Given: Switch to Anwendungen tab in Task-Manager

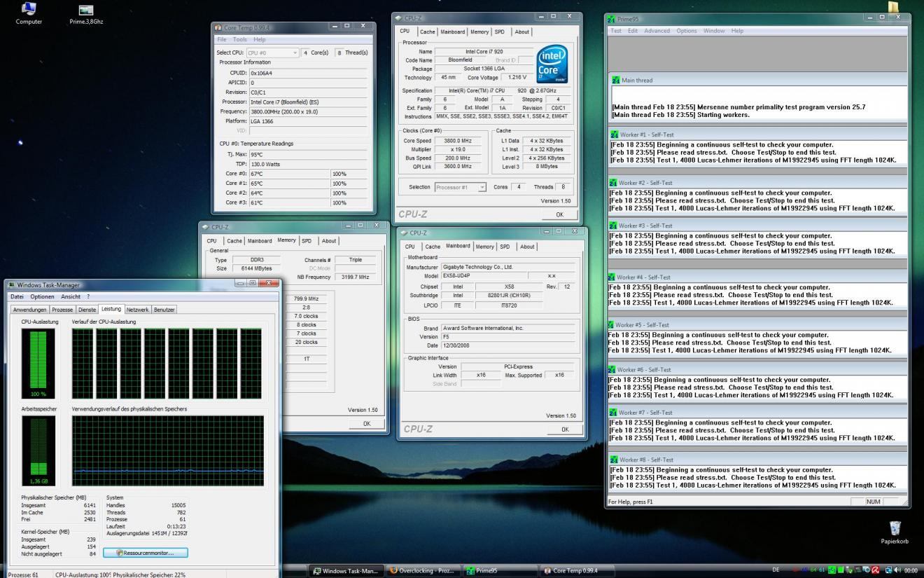Looking at the screenshot, I should pos(29,310).
